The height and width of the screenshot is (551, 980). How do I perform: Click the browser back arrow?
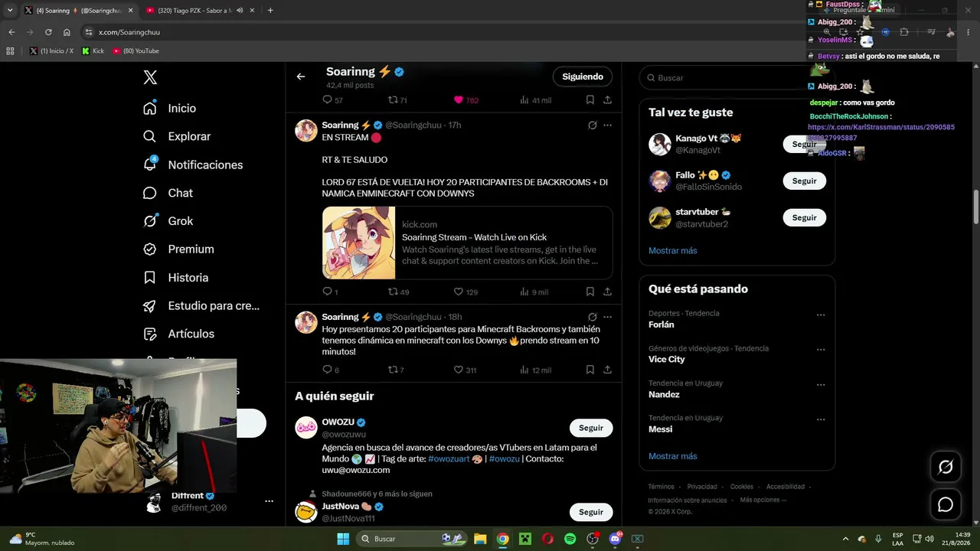click(x=11, y=32)
